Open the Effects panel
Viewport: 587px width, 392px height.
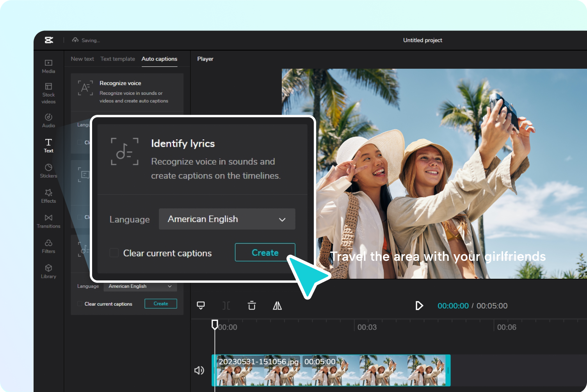click(48, 196)
